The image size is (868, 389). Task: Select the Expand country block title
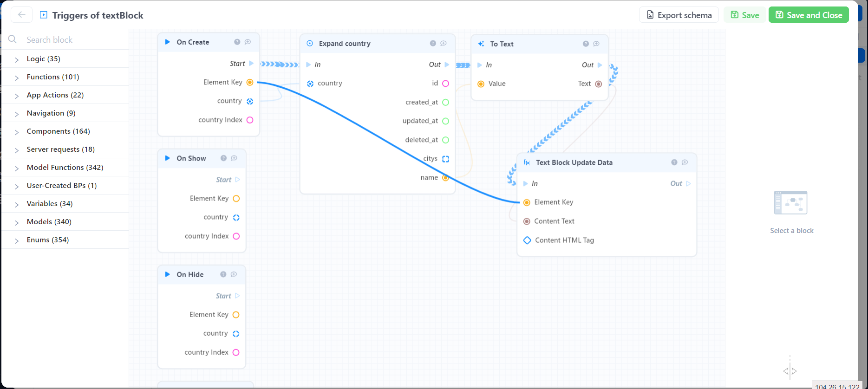[345, 43]
